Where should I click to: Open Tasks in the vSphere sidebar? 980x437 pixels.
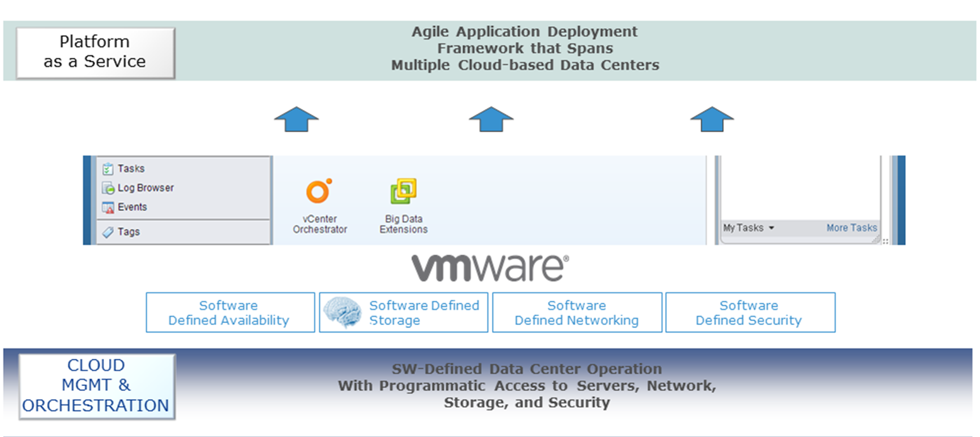[x=123, y=169]
